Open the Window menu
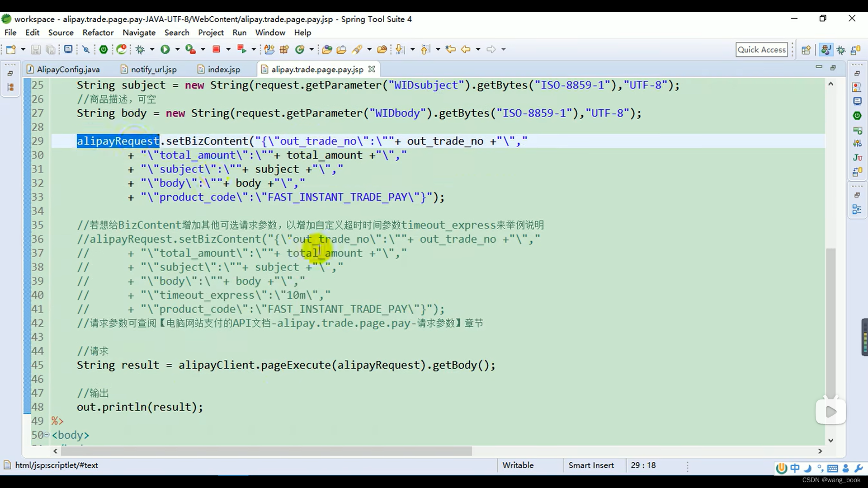 [270, 33]
